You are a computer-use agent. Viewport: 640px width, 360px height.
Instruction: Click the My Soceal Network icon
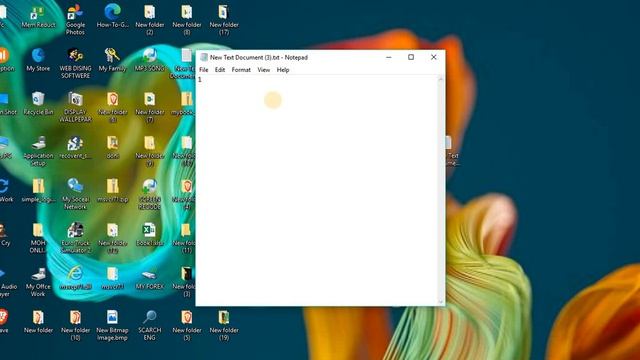point(75,194)
